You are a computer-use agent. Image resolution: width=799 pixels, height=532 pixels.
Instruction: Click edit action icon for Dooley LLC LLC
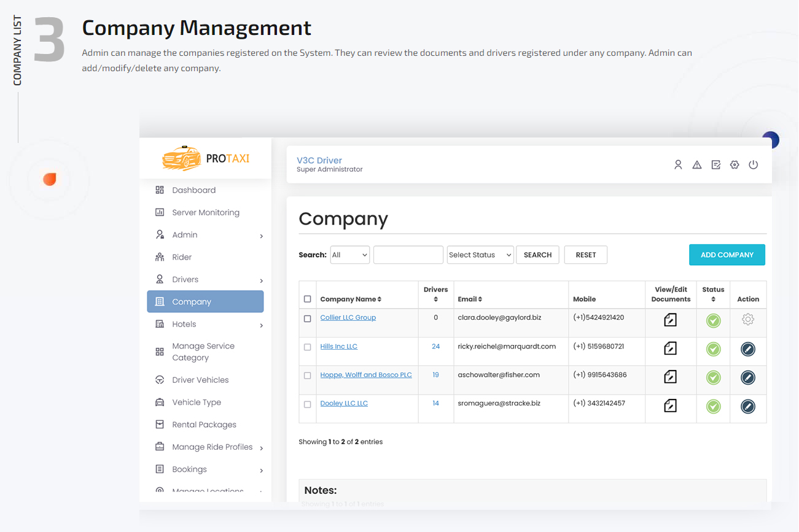747,406
